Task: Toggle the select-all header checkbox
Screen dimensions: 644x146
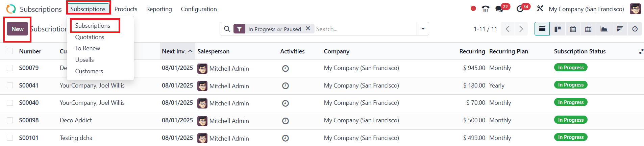Action: pyautogui.click(x=10, y=51)
